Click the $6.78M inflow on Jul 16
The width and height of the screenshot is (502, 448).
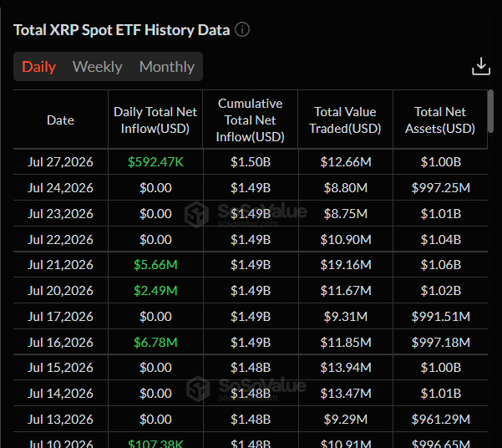coord(155,342)
